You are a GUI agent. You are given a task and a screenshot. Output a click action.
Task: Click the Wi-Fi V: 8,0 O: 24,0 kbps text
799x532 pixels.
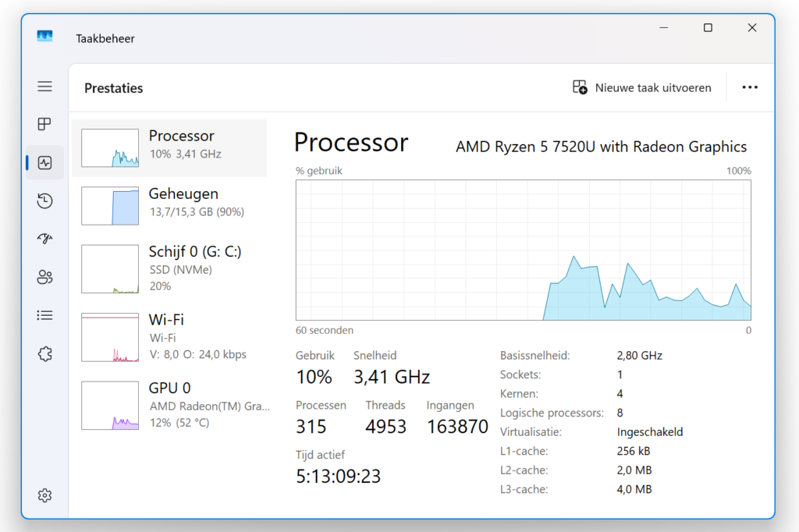(x=198, y=354)
